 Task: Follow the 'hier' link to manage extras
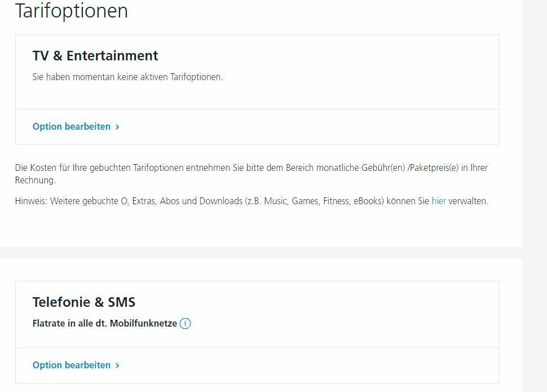click(439, 201)
